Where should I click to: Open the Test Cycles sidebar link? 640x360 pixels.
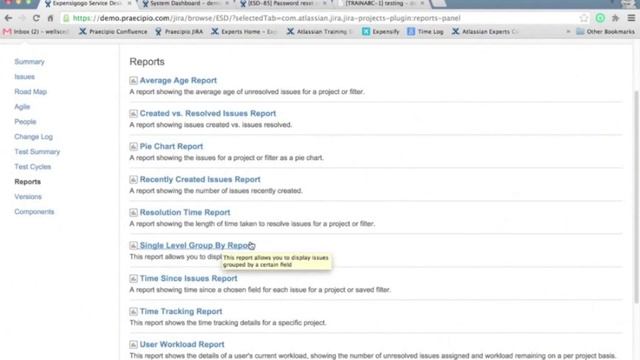click(x=33, y=167)
